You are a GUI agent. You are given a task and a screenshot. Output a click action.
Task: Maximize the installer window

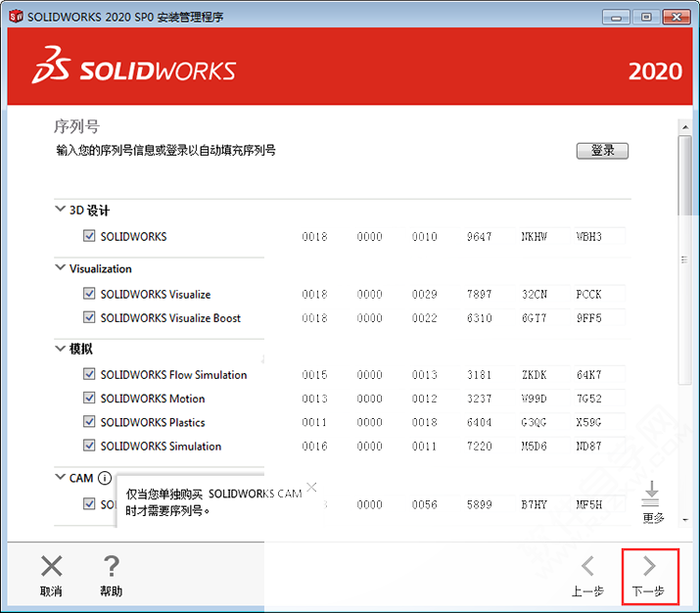(x=646, y=18)
